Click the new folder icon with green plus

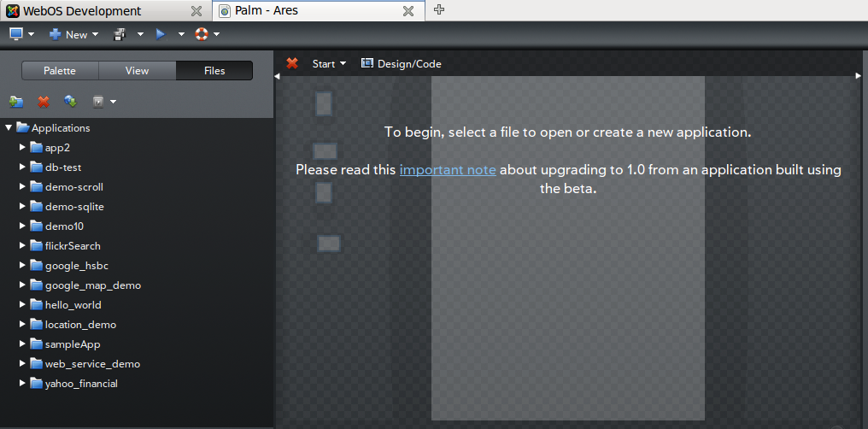(16, 102)
